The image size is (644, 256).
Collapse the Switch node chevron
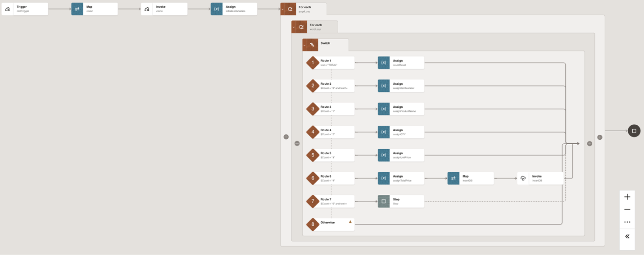tap(304, 45)
